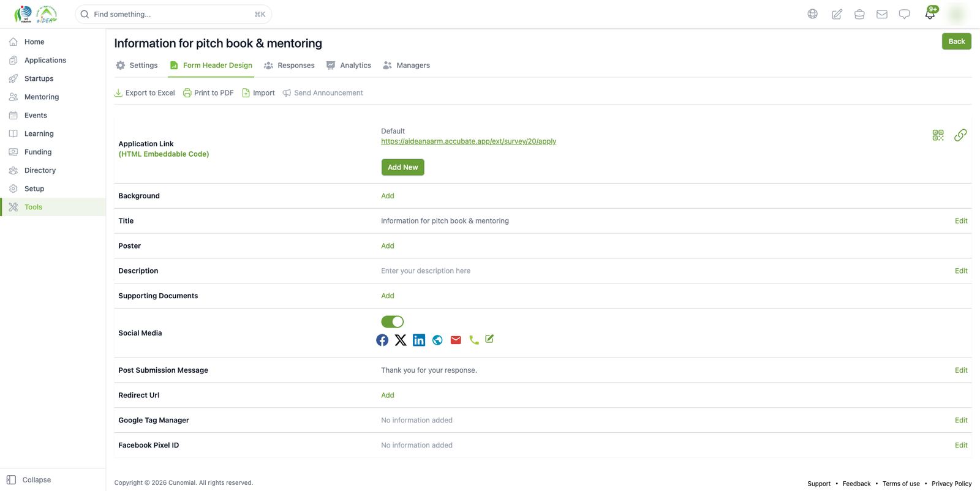The width and height of the screenshot is (980, 491).
Task: Switch to the Settings tab
Action: tap(137, 66)
